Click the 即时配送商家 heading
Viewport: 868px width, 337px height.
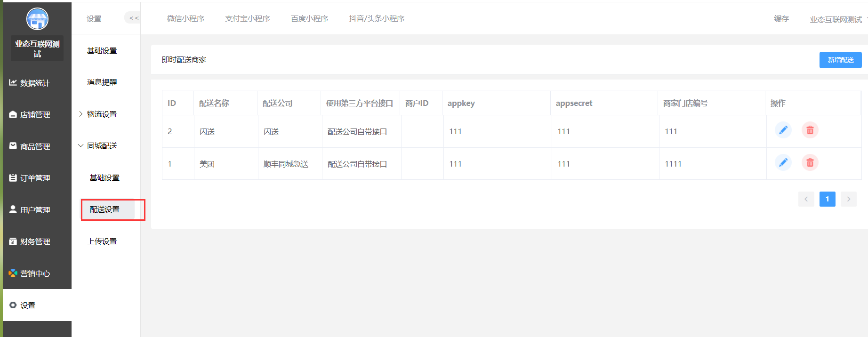pyautogui.click(x=184, y=60)
